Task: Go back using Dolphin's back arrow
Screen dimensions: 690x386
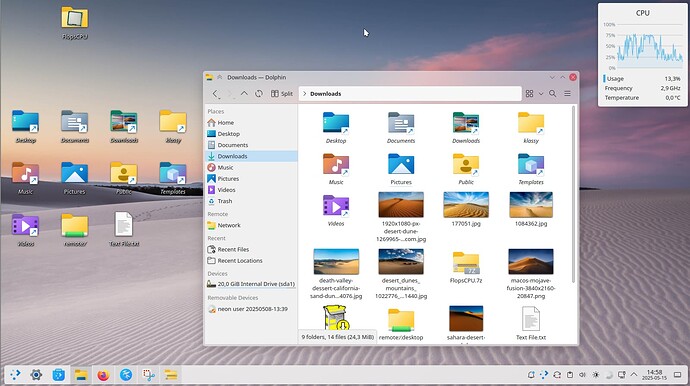Action: pos(215,94)
